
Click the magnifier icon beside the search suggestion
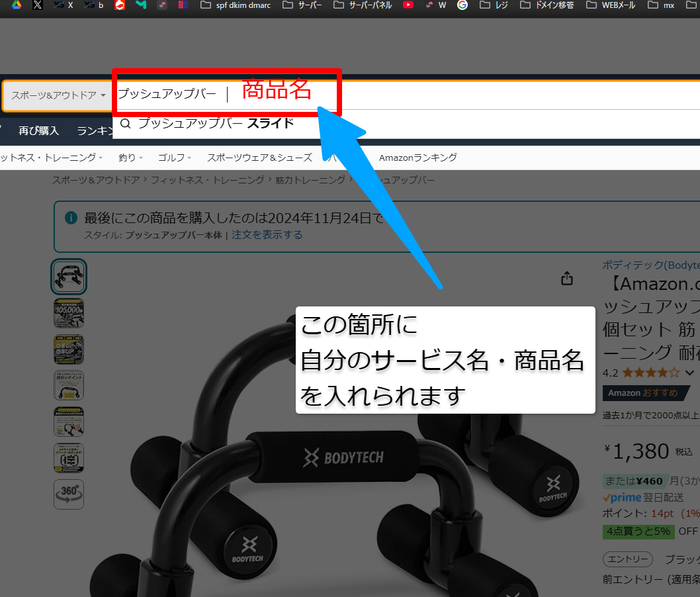click(x=126, y=124)
